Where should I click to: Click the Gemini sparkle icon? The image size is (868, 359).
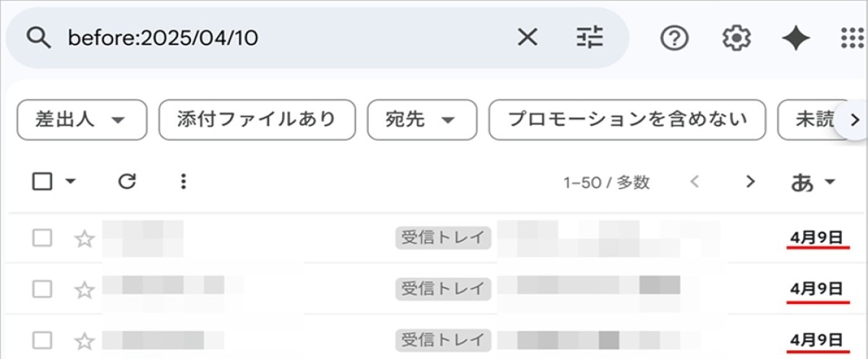796,38
